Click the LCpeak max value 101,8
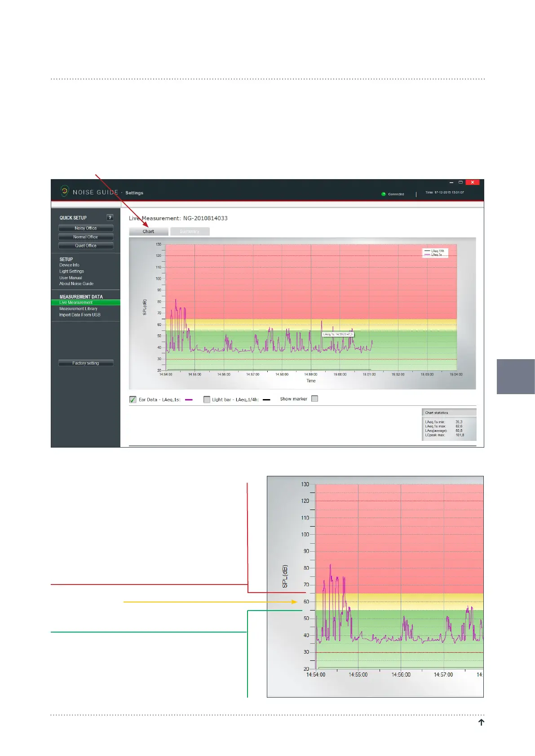This screenshot has height=756, width=535. point(460,435)
